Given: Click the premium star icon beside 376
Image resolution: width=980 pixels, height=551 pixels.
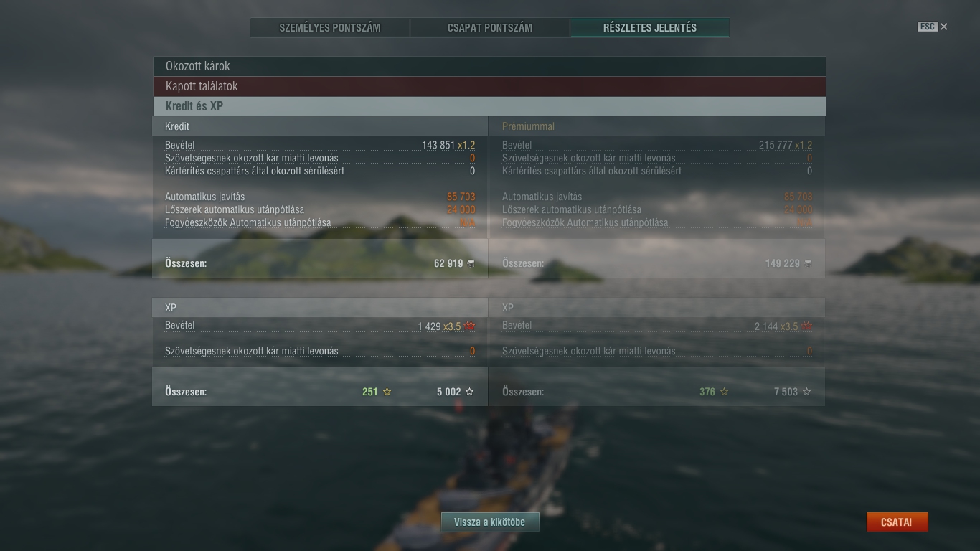Looking at the screenshot, I should click(724, 392).
